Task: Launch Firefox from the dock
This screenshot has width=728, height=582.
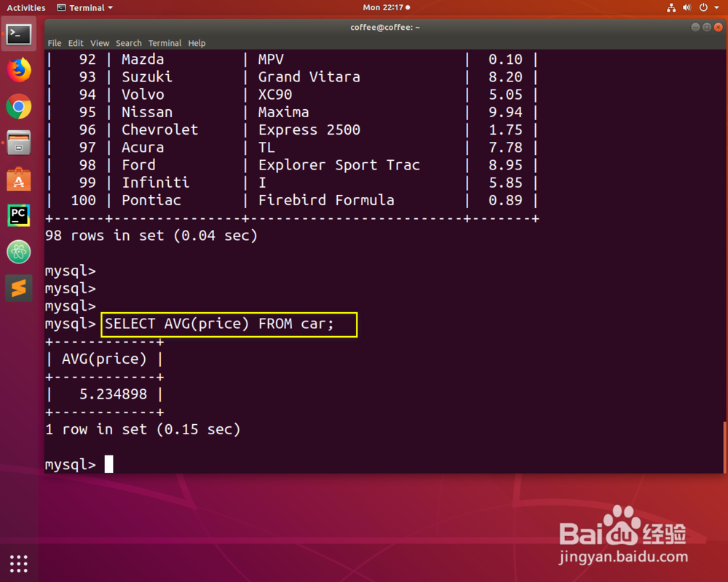Action: point(19,70)
